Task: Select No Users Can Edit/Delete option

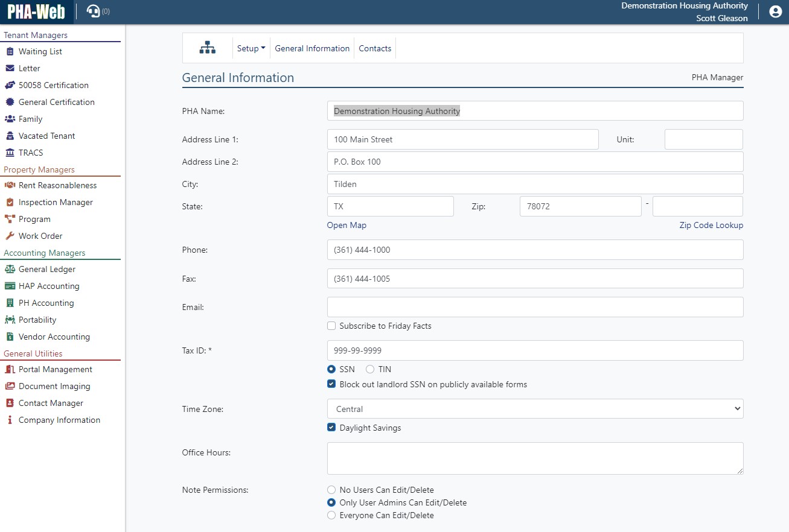Action: 331,490
